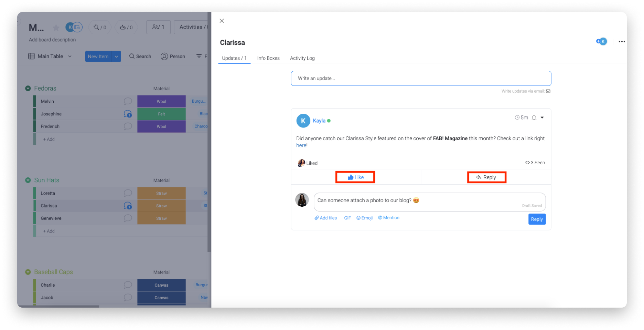Open Josephine's updates bubble
This screenshot has width=644, height=330.
click(x=128, y=114)
